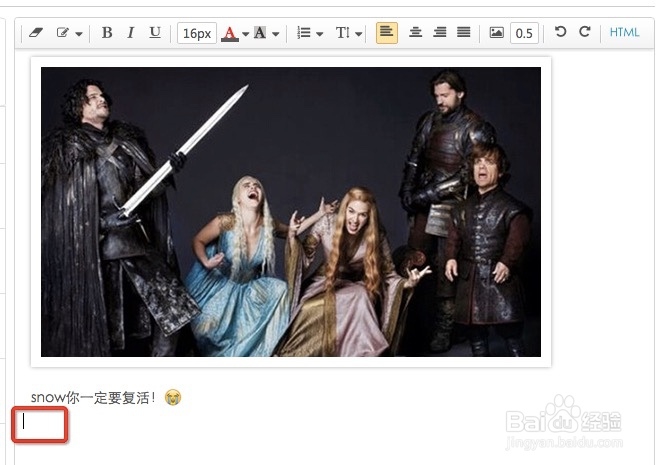The width and height of the screenshot is (659, 465).
Task: Toggle bold formatting
Action: click(x=107, y=32)
